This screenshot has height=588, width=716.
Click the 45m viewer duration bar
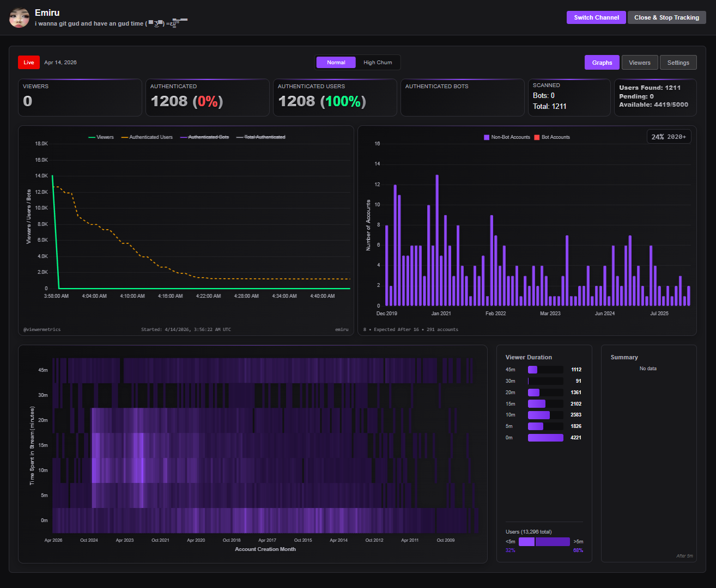pos(545,370)
